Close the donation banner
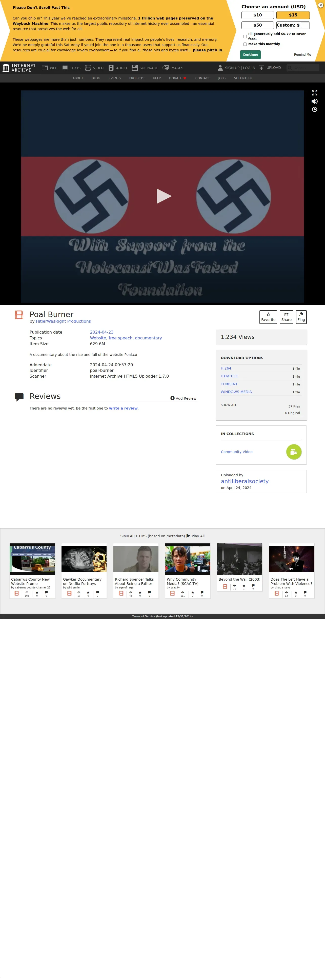 click(x=320, y=5)
